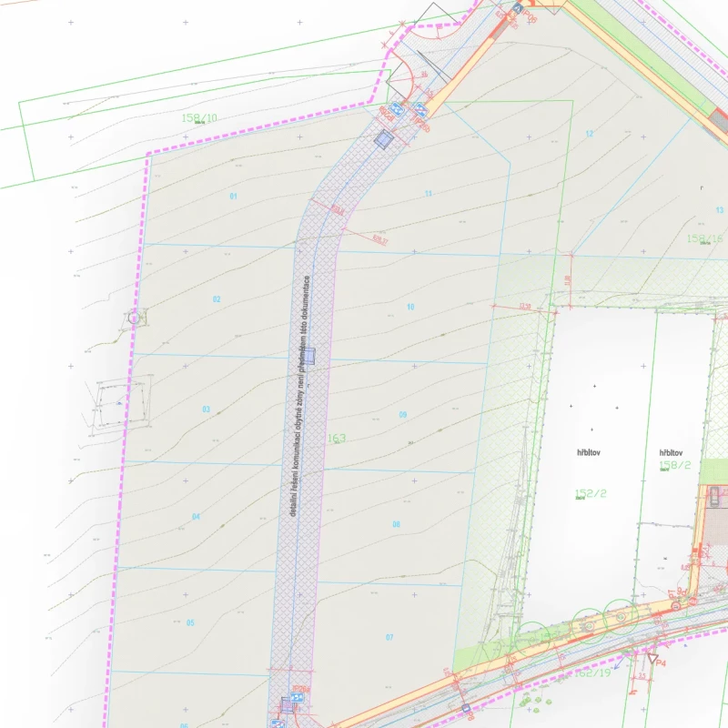Select lot number 10 label
This screenshot has height=728, width=728.
[x=410, y=307]
